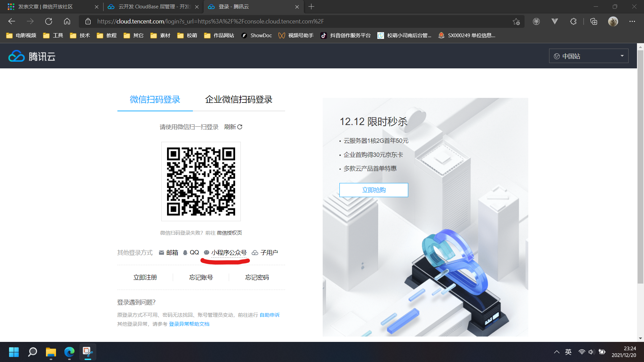Click 忘记密码 link
The height and width of the screenshot is (362, 644).
point(257,278)
